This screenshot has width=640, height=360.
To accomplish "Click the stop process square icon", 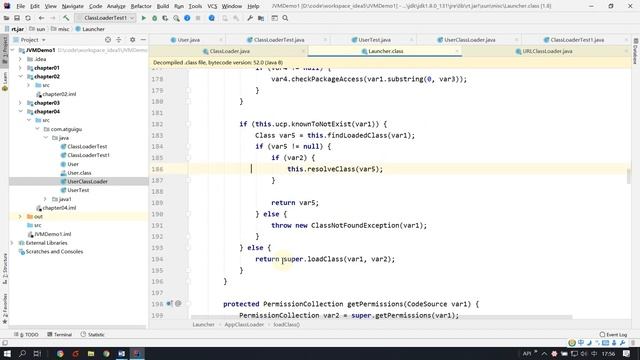I will coord(198,18).
